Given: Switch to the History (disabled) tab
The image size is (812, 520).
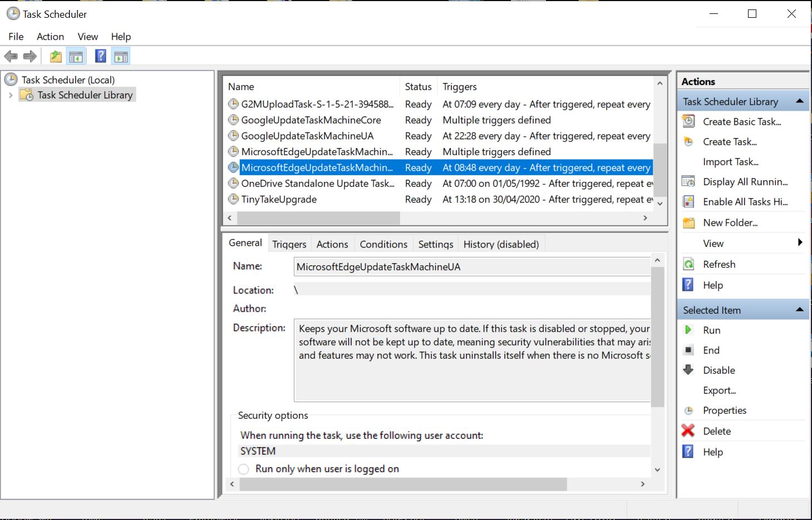Looking at the screenshot, I should [x=501, y=244].
